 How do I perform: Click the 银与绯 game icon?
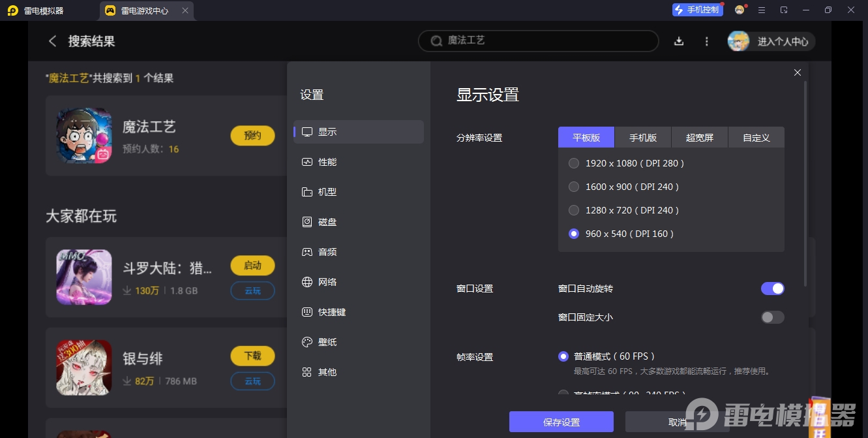tap(84, 368)
